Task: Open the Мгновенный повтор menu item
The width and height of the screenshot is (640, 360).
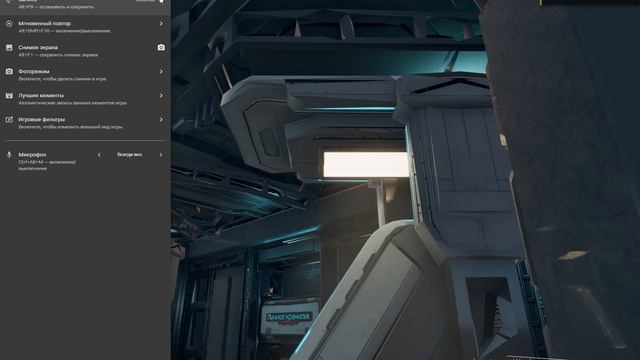Action: 85,27
